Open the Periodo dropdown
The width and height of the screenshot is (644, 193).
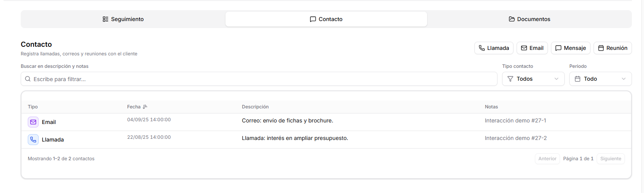(x=601, y=79)
